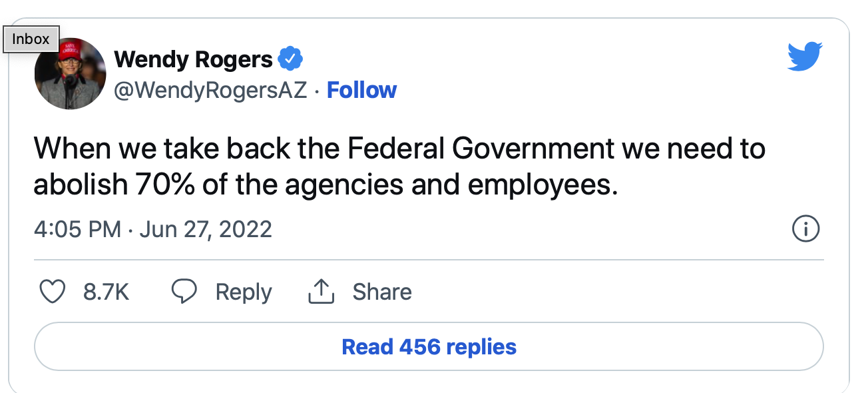The height and width of the screenshot is (393, 868).
Task: Click the Twitter bird logo
Action: point(805,57)
